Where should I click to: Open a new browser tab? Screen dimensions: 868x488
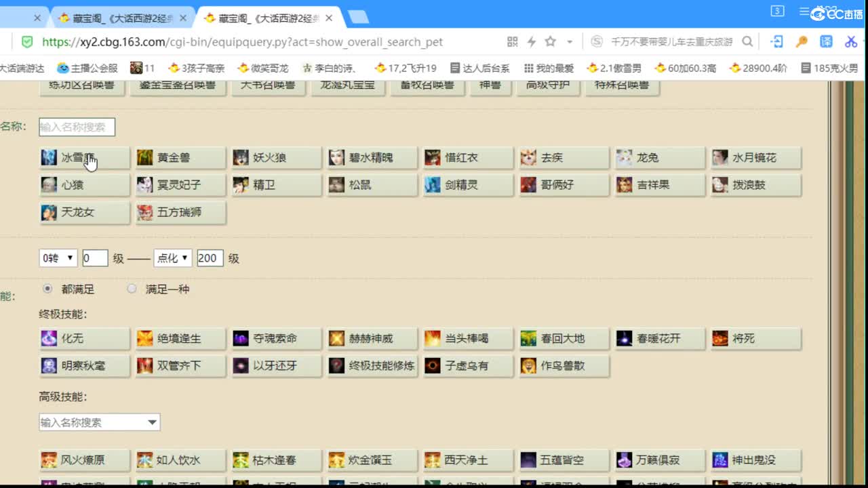[358, 18]
